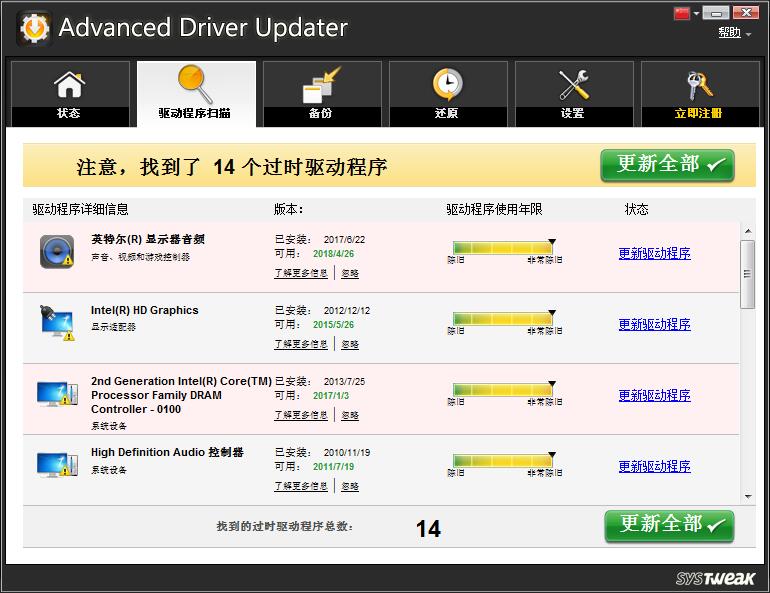Viewport: 770px width, 593px height.
Task: Click the Advanced Driver Updater logo icon
Action: [x=34, y=28]
